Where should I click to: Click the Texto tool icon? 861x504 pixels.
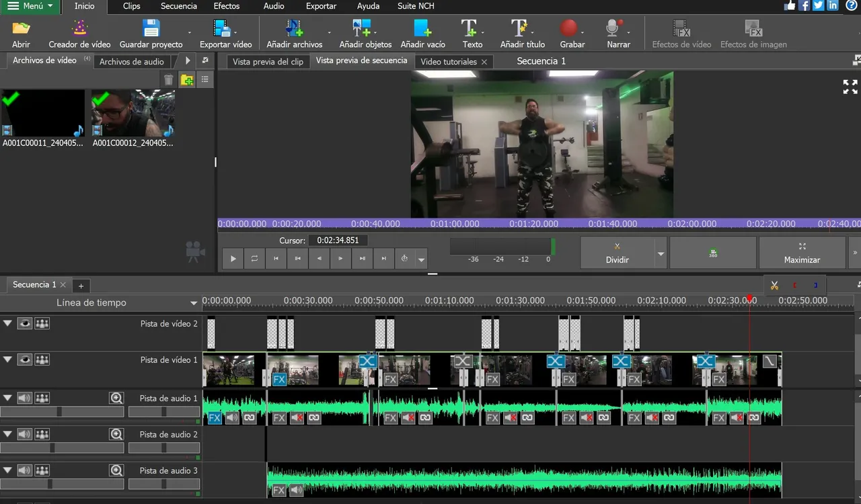469,28
